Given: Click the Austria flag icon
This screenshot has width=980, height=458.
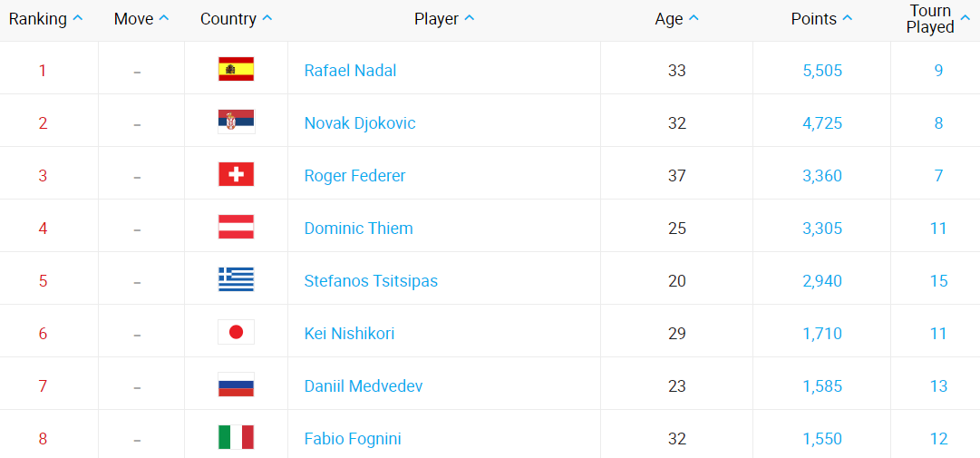Looking at the screenshot, I should [x=236, y=228].
